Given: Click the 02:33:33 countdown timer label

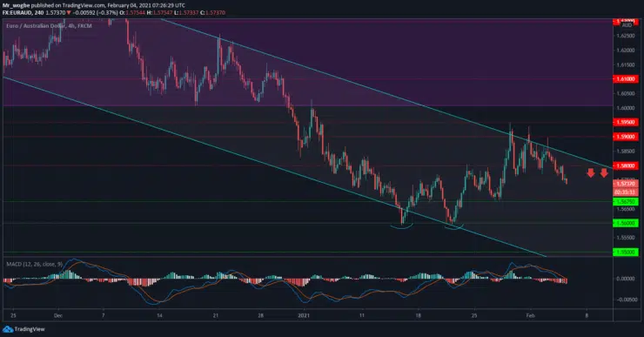Looking at the screenshot, I should click(x=626, y=192).
